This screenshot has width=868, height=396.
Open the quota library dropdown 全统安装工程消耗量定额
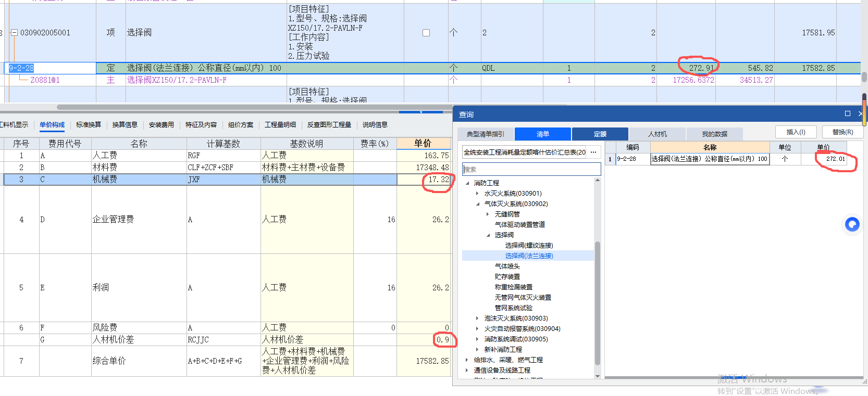click(x=525, y=152)
